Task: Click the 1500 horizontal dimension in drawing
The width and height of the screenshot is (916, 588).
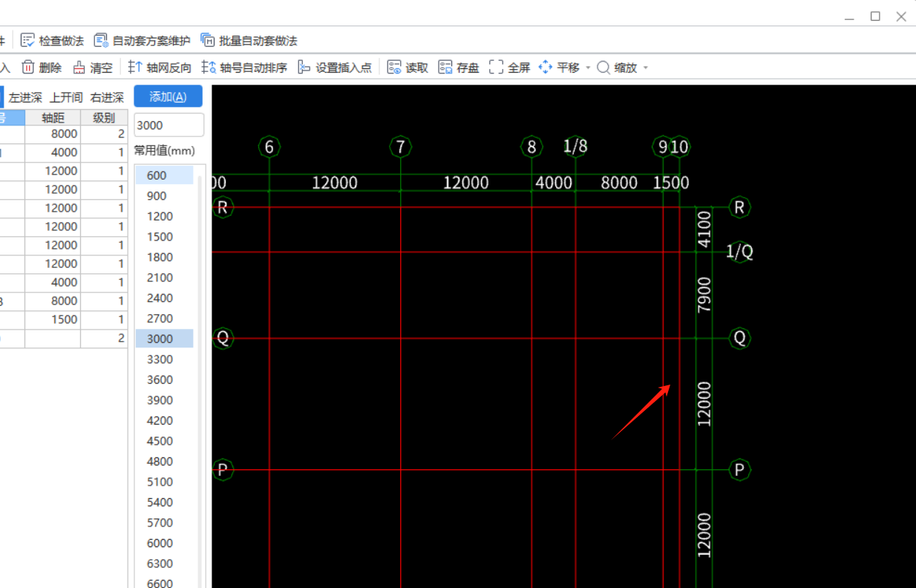Action: pos(671,183)
